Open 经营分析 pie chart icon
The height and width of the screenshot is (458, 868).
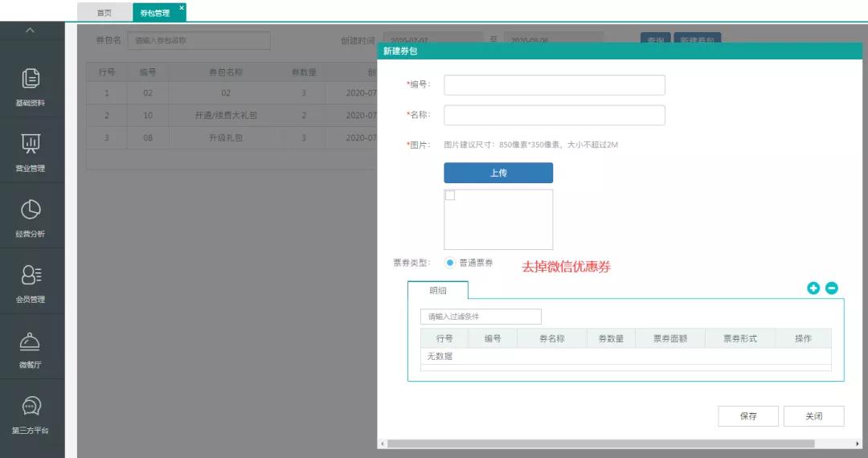(31, 209)
